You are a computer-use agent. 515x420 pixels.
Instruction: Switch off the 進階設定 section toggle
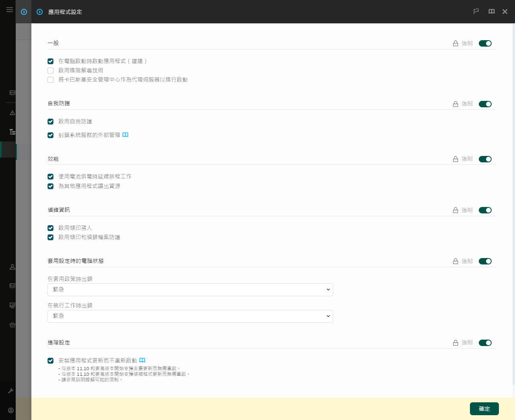485,343
